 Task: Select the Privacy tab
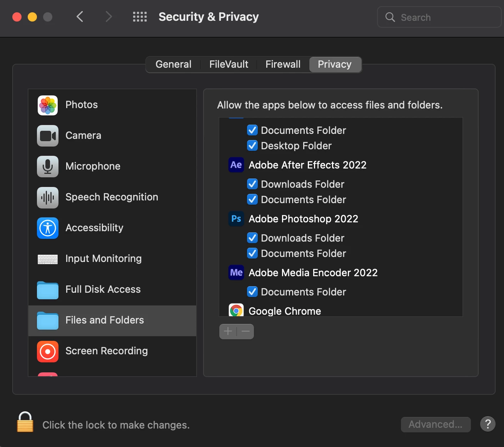click(x=335, y=64)
